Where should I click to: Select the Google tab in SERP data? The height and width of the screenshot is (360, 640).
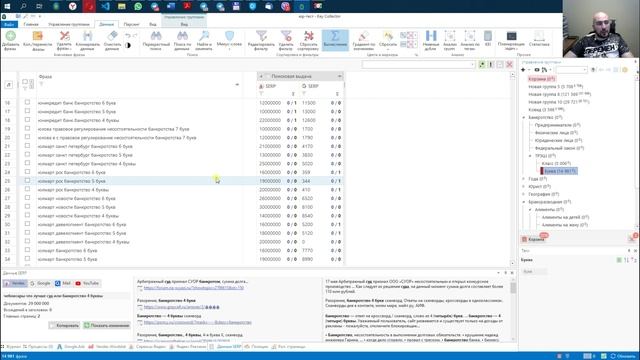(40, 283)
